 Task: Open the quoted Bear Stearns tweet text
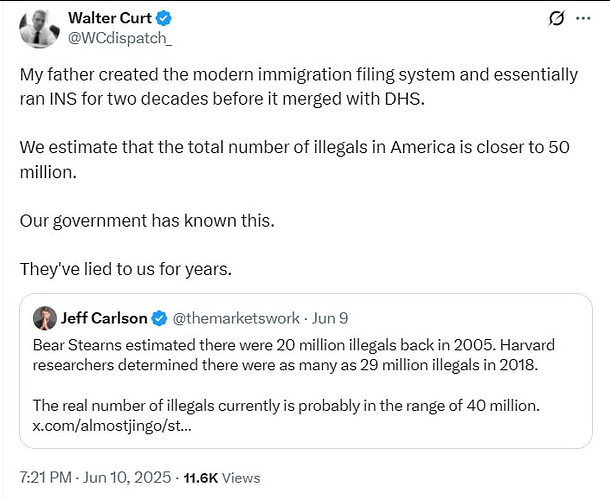tap(294, 355)
